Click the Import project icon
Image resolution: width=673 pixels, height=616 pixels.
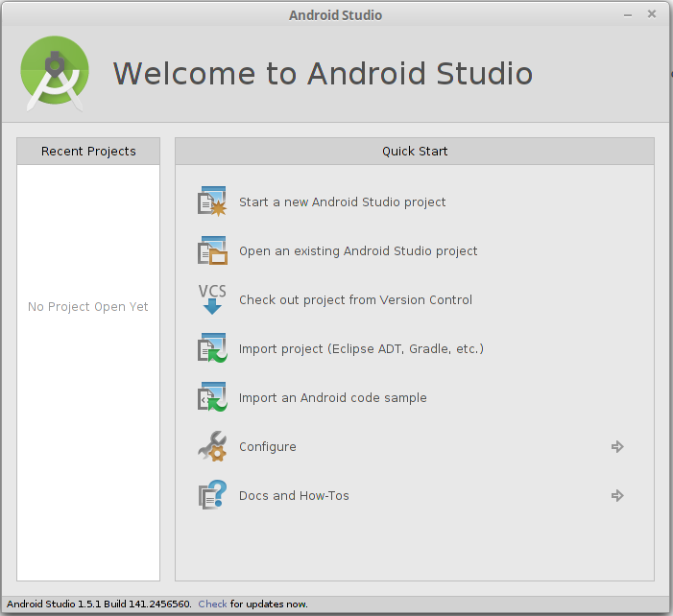coord(211,349)
